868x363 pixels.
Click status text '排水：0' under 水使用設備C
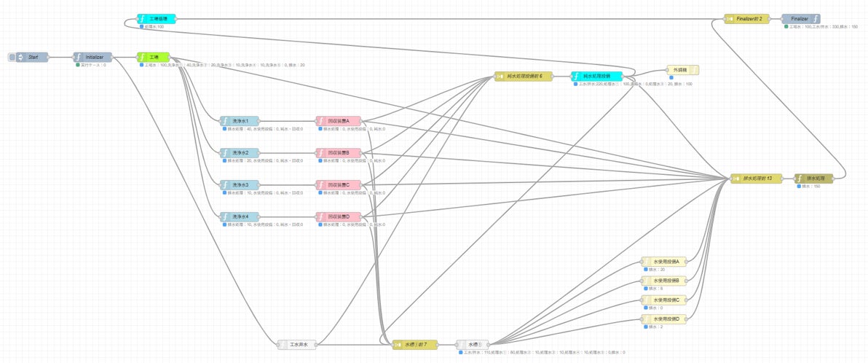(x=656, y=308)
